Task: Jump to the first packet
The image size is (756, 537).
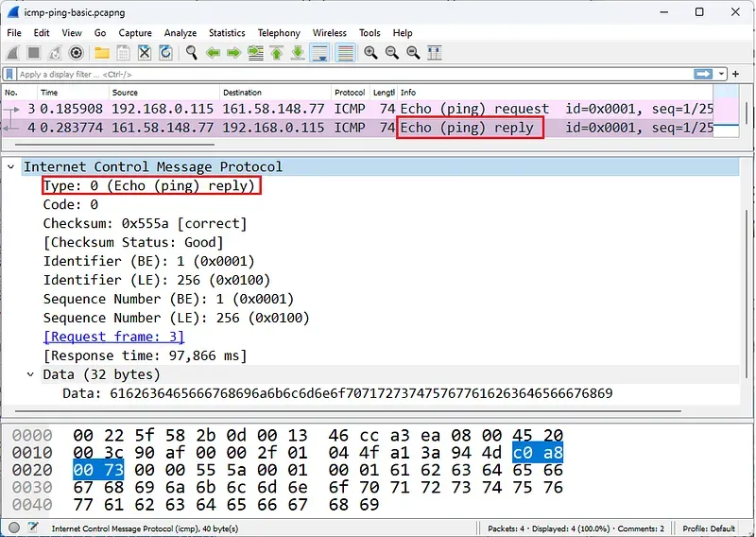Action: click(277, 53)
